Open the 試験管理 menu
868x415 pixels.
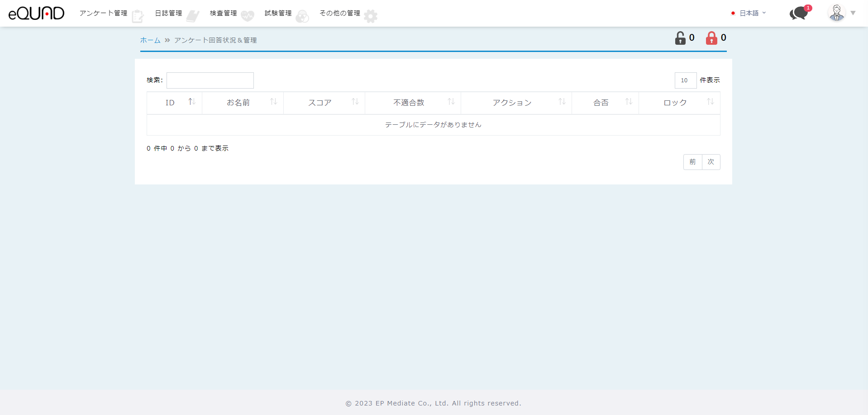click(278, 13)
